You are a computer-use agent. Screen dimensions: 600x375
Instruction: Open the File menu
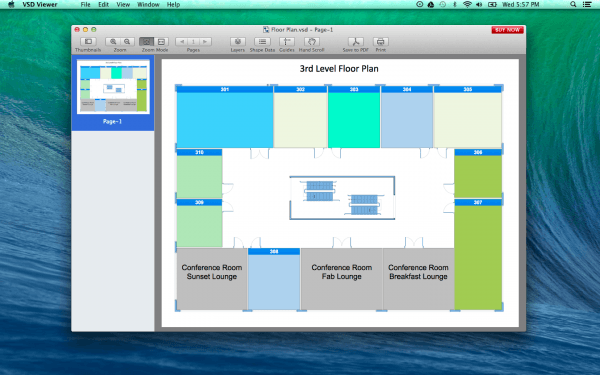pos(86,5)
